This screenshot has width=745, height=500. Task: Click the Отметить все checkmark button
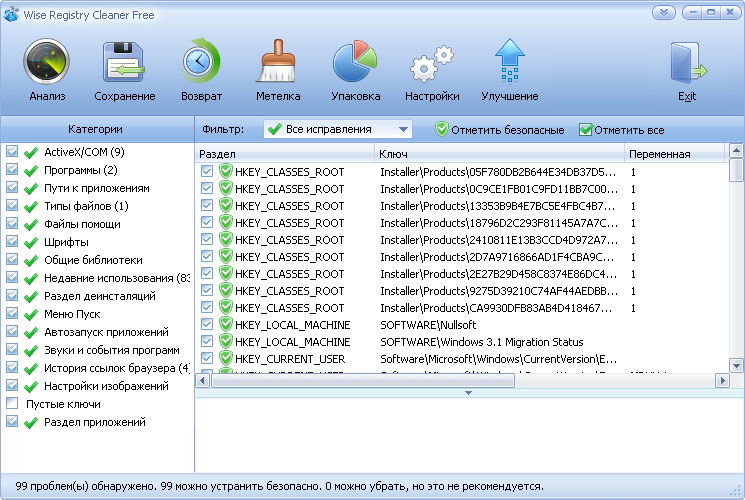click(621, 130)
